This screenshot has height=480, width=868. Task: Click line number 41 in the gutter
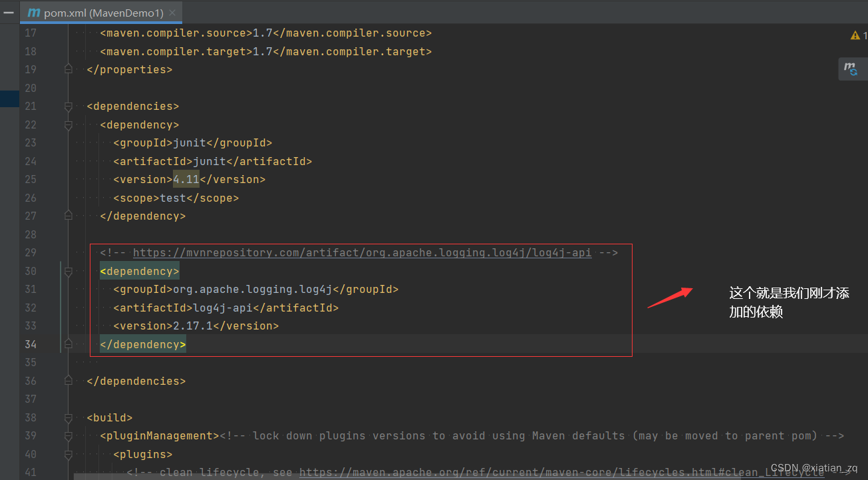click(x=31, y=472)
